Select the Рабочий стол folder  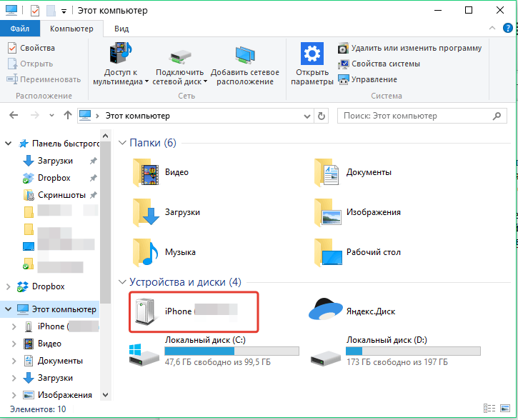coord(357,252)
